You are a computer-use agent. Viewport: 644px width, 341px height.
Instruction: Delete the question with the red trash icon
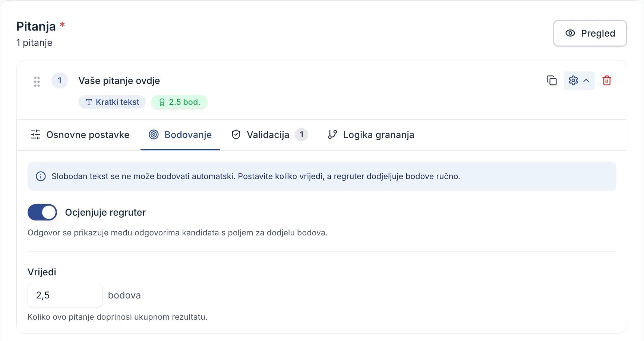(607, 80)
